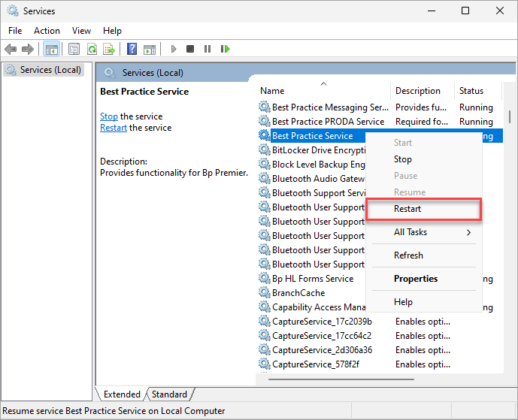Click the Pause Service toolbar icon
518x420 pixels.
pyautogui.click(x=208, y=49)
